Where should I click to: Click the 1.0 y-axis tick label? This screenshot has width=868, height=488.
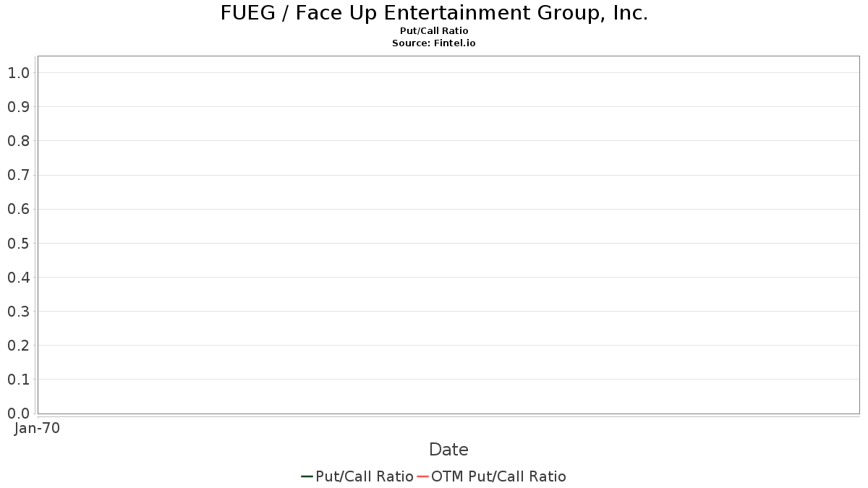[x=18, y=73]
